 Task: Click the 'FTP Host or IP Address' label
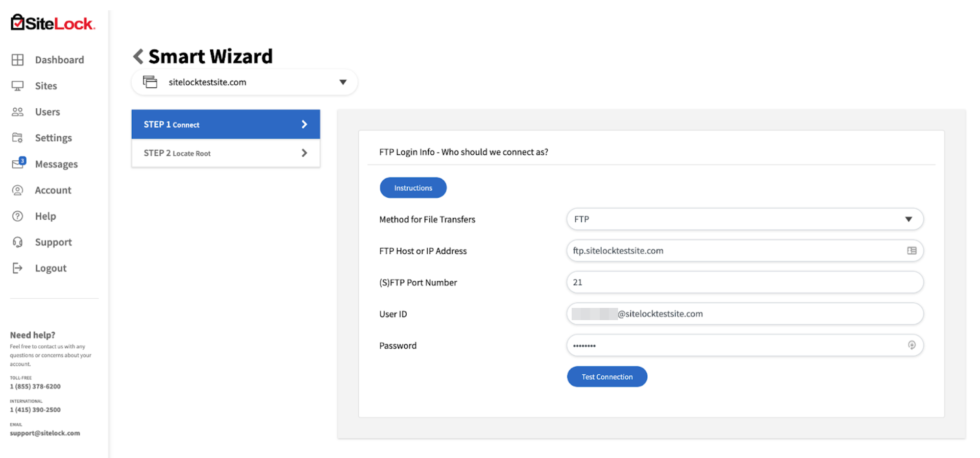pyautogui.click(x=423, y=251)
